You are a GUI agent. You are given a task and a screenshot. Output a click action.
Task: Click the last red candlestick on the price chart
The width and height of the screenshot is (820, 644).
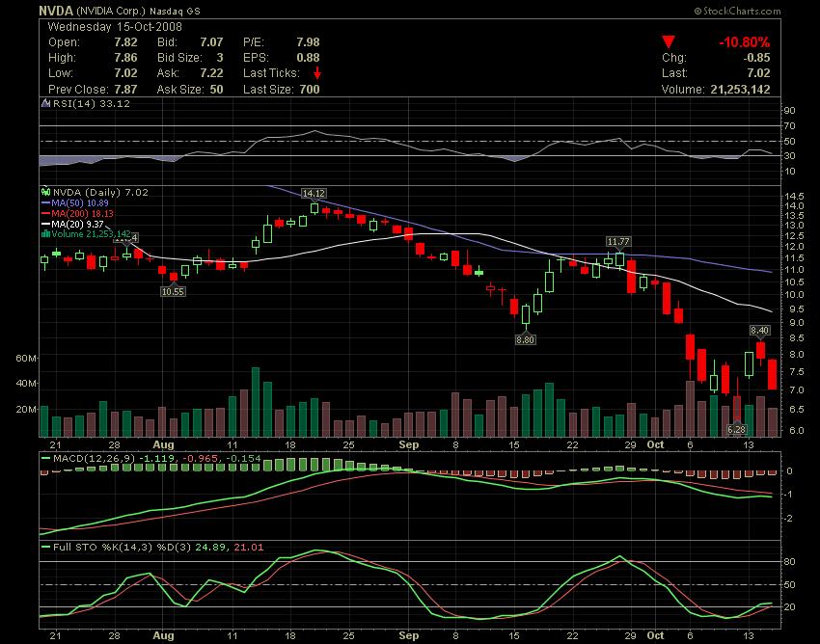772,374
